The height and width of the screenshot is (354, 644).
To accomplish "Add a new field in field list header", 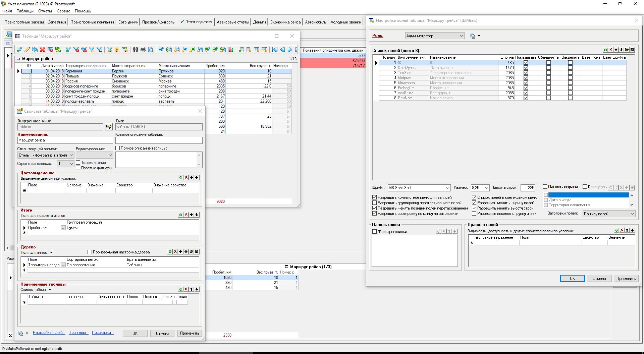I will (x=605, y=50).
